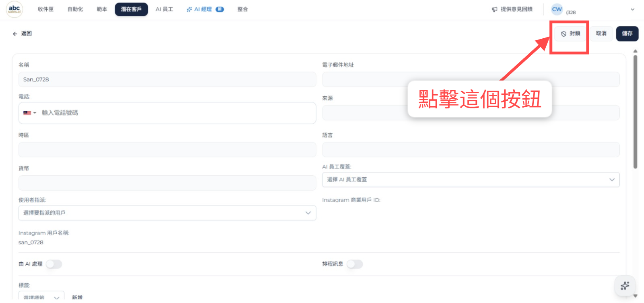Click the AI 經理 sparkle icon

pos(189,9)
